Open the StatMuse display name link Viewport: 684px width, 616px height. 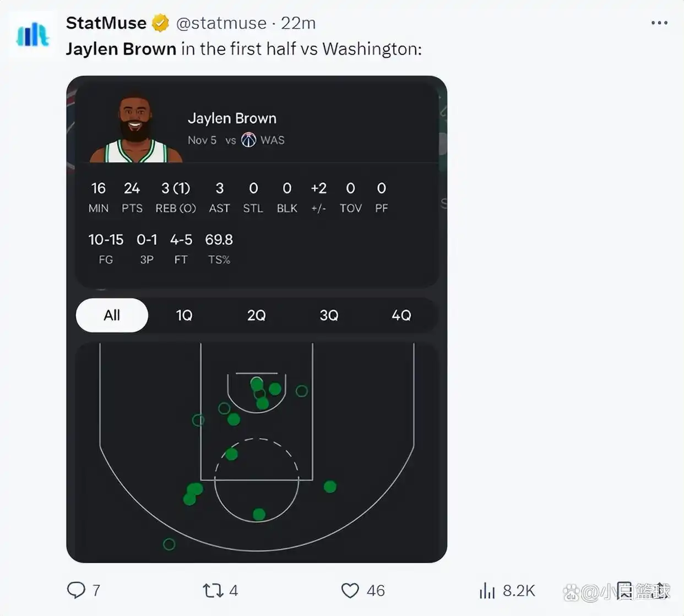tap(106, 23)
